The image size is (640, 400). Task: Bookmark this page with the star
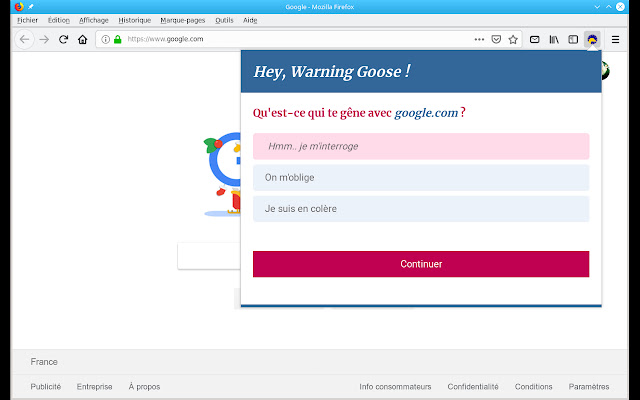click(513, 40)
